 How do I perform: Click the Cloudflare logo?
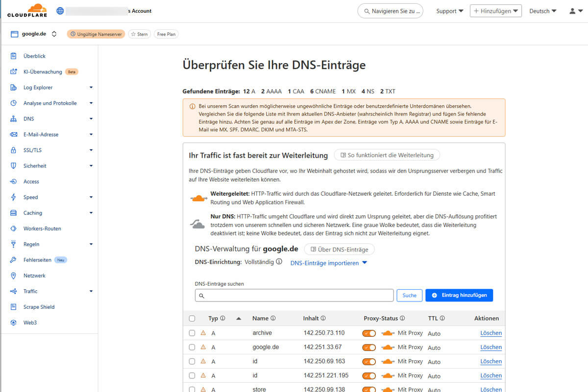(27, 10)
